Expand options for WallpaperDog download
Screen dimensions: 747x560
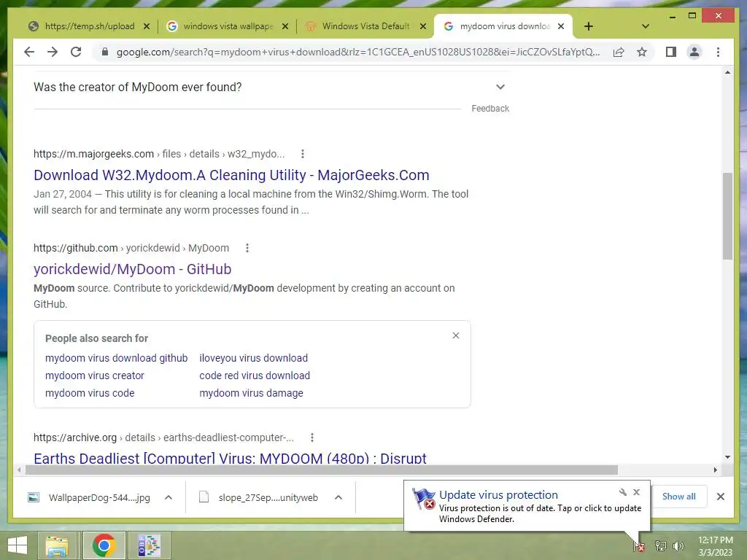[x=169, y=497]
